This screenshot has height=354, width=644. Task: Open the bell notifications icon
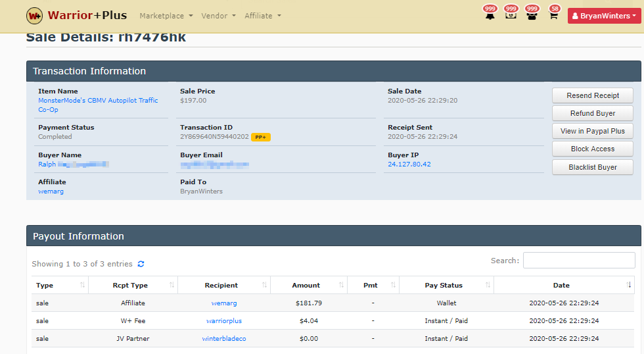[x=490, y=16]
